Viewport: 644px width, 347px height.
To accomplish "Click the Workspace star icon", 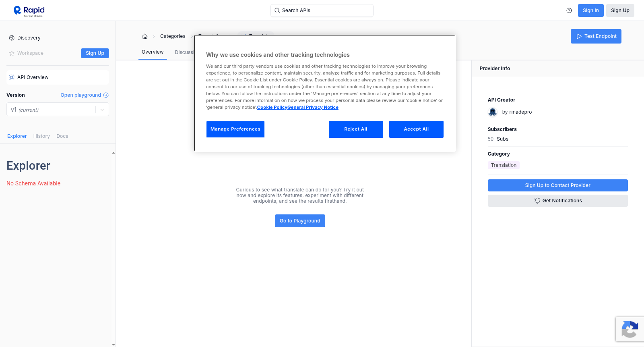I will click(x=12, y=53).
